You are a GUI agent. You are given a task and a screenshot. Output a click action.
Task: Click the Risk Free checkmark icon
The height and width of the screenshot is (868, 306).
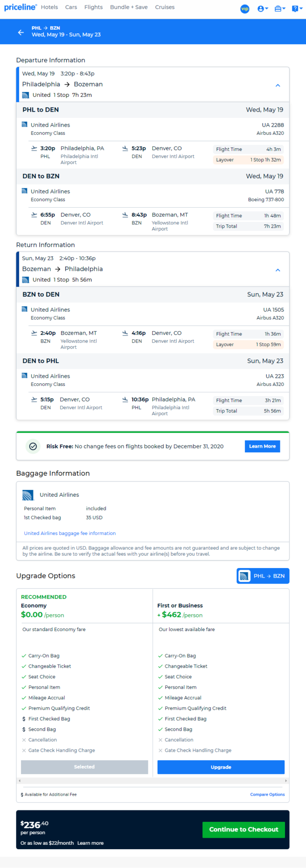[33, 446]
